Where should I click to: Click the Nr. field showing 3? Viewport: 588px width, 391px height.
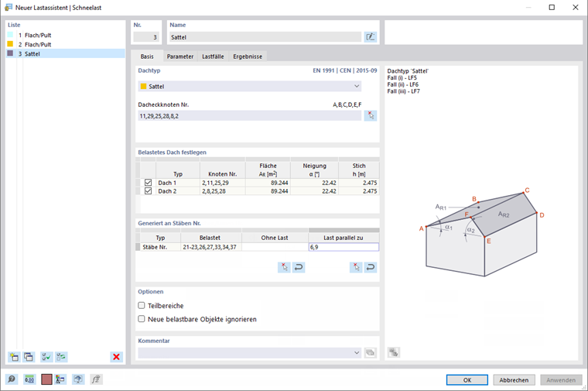click(x=146, y=37)
